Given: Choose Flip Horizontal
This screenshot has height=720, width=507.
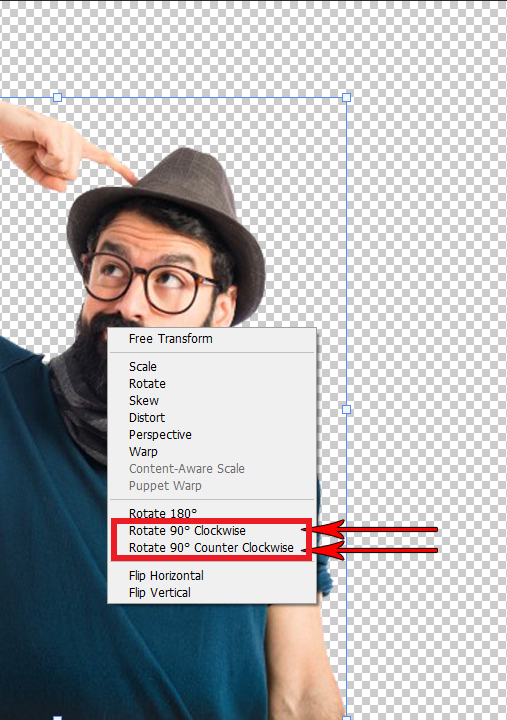Looking at the screenshot, I should click(x=166, y=575).
